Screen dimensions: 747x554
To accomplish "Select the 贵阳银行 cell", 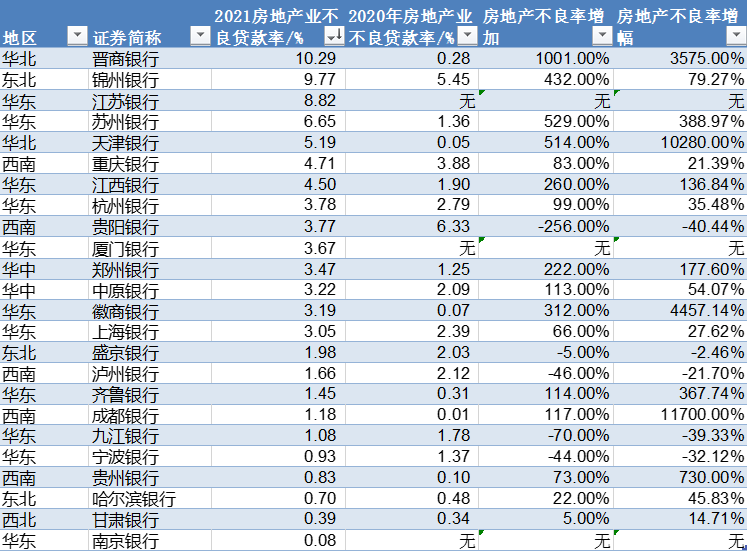I will click(x=150, y=226).
